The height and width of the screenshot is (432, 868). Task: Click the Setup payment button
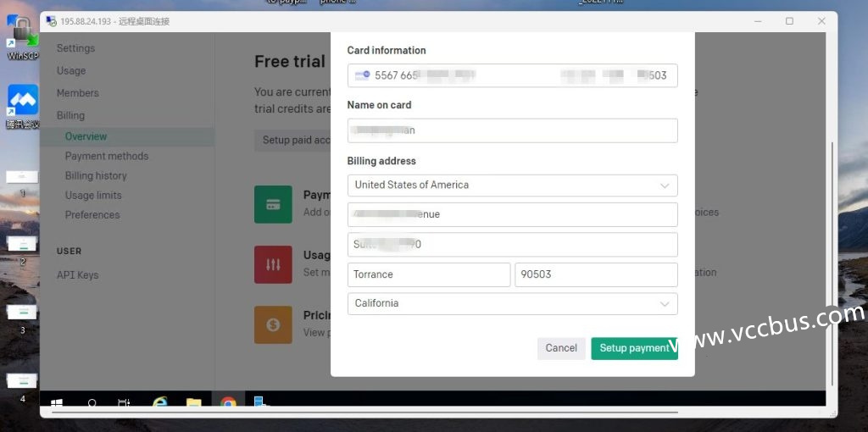[633, 348]
